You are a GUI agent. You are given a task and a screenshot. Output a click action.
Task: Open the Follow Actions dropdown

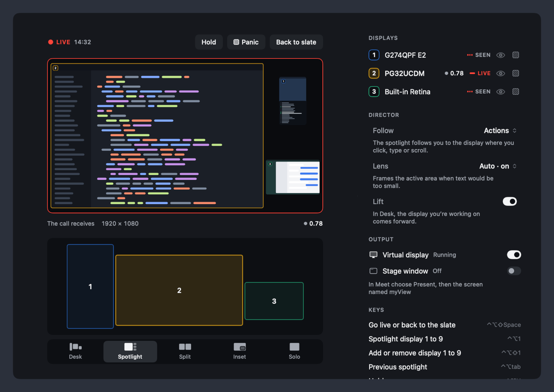click(x=500, y=130)
